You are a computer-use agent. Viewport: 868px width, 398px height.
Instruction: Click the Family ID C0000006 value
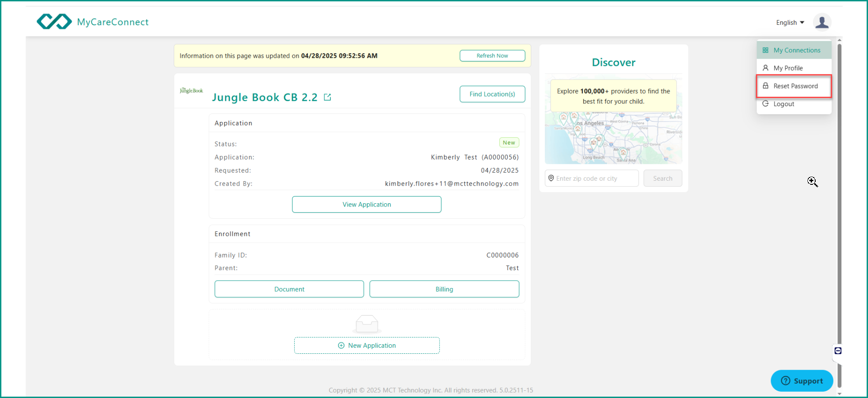click(x=502, y=255)
